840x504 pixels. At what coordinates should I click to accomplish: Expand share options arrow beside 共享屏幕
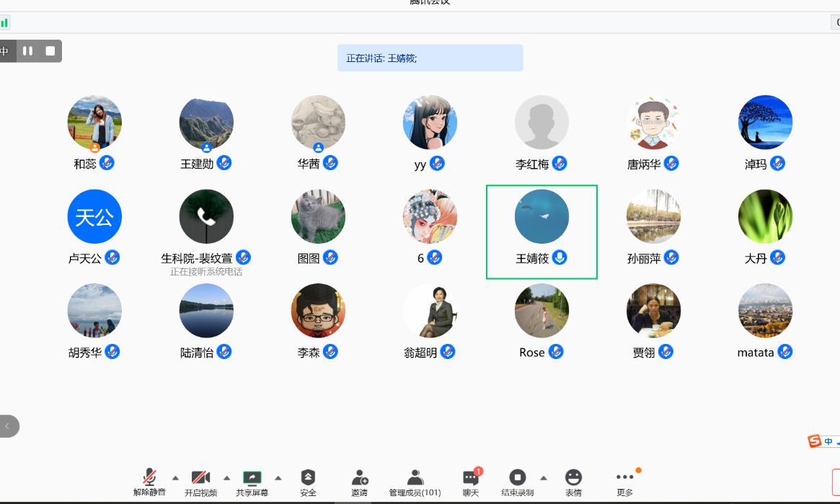pyautogui.click(x=278, y=477)
